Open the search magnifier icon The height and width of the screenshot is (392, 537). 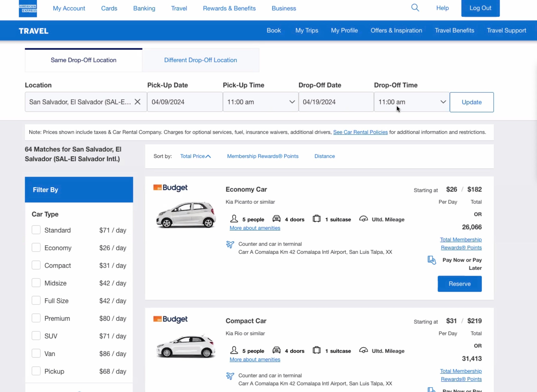(415, 8)
